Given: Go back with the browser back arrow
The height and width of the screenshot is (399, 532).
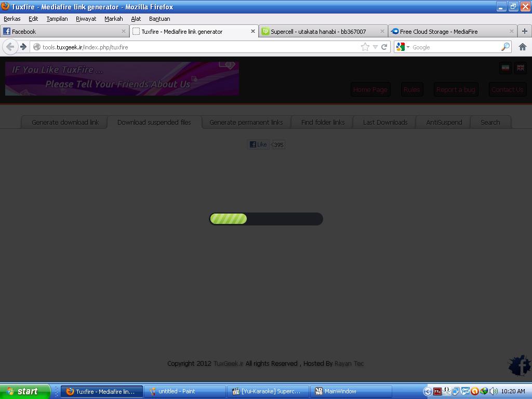Looking at the screenshot, I should (10, 47).
